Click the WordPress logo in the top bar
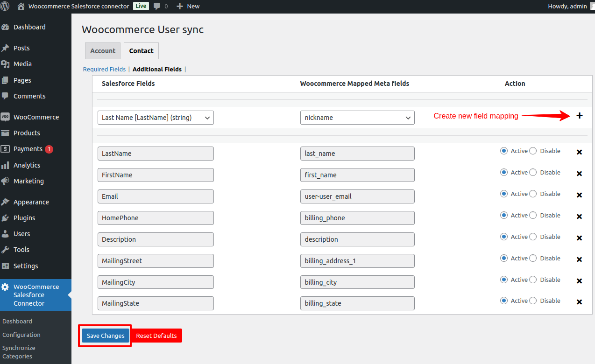The height and width of the screenshot is (364, 595). (x=6, y=6)
